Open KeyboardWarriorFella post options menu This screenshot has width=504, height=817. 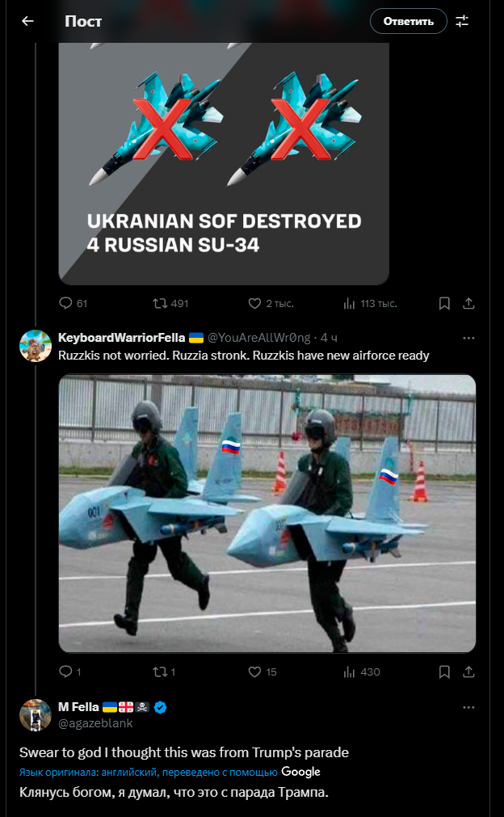pos(468,338)
